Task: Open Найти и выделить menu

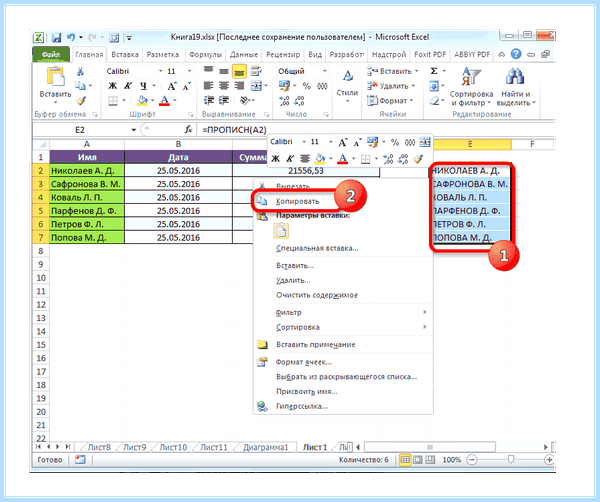Action: click(515, 87)
